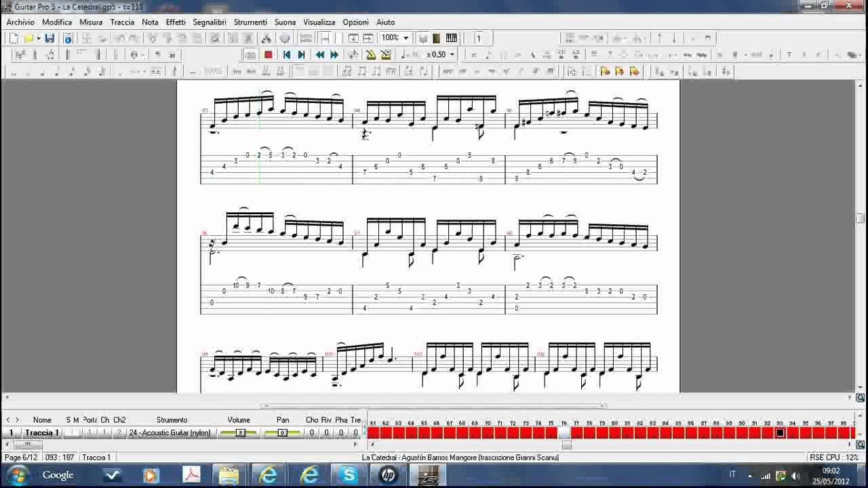Jump to the first measure with the skip-back button

[x=286, y=55]
